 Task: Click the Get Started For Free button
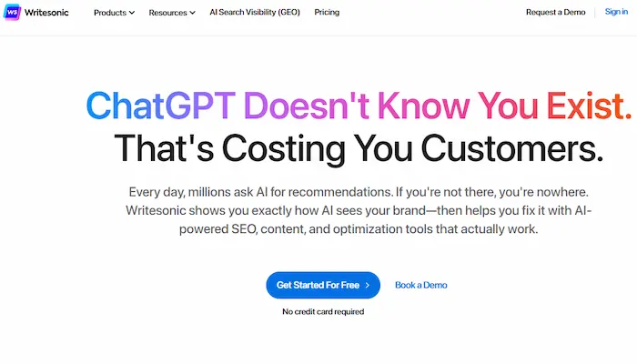[x=323, y=285]
